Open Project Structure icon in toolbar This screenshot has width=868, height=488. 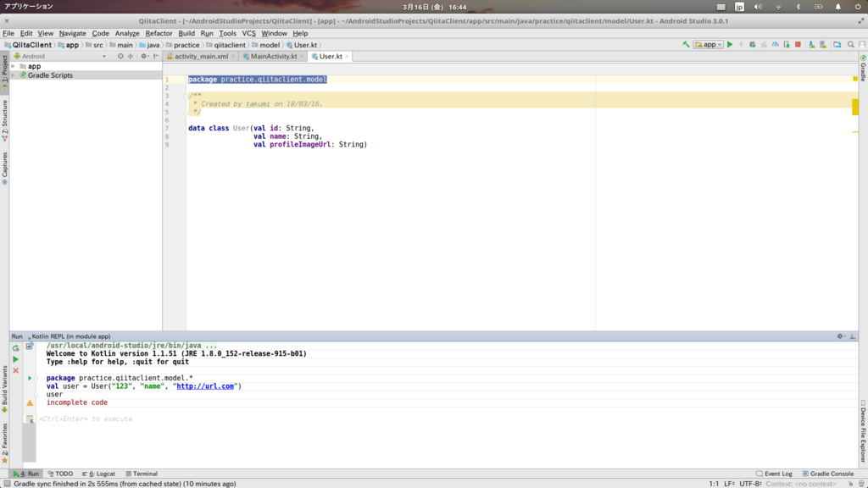(x=837, y=44)
